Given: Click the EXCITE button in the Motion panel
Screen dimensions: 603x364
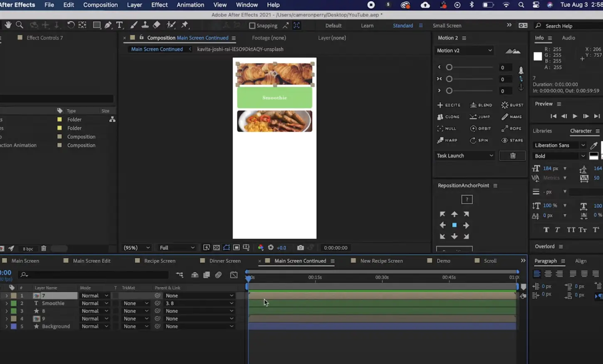Looking at the screenshot, I should 449,105.
